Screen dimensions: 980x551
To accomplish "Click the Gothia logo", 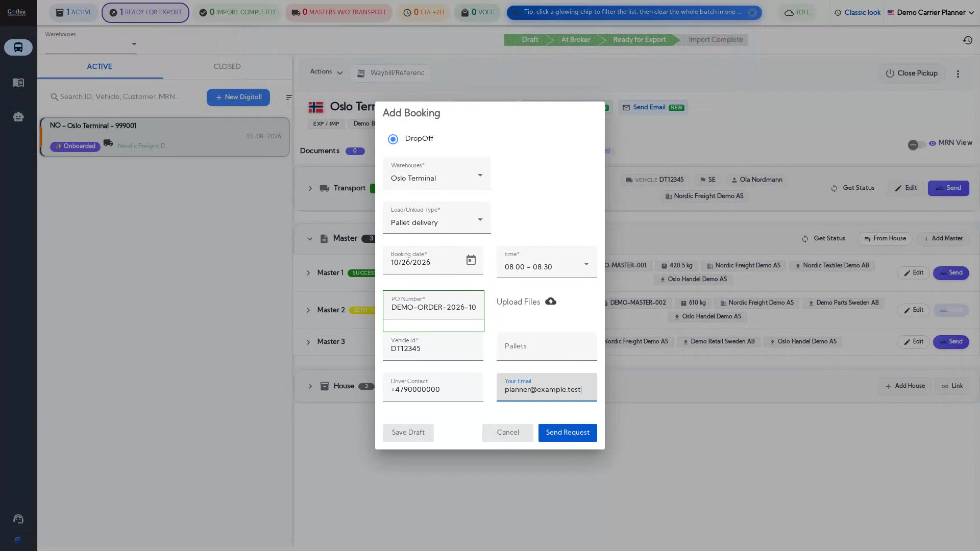I will 16,12.
